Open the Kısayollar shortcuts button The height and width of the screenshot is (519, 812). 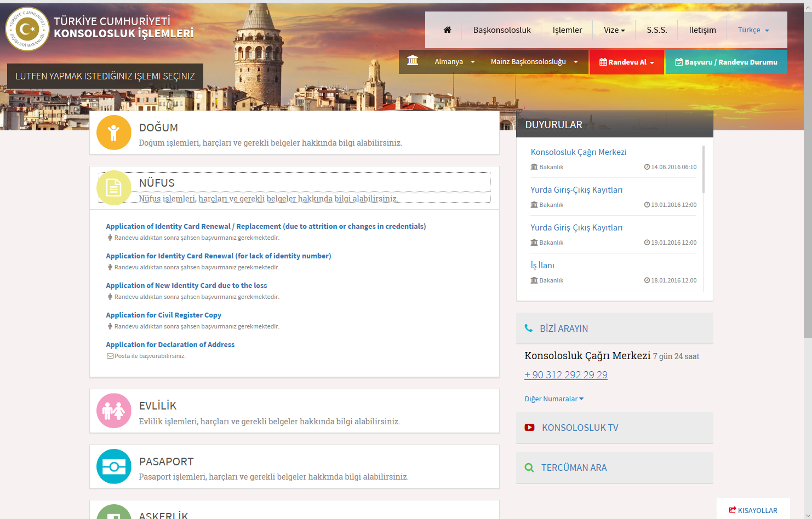(x=753, y=510)
